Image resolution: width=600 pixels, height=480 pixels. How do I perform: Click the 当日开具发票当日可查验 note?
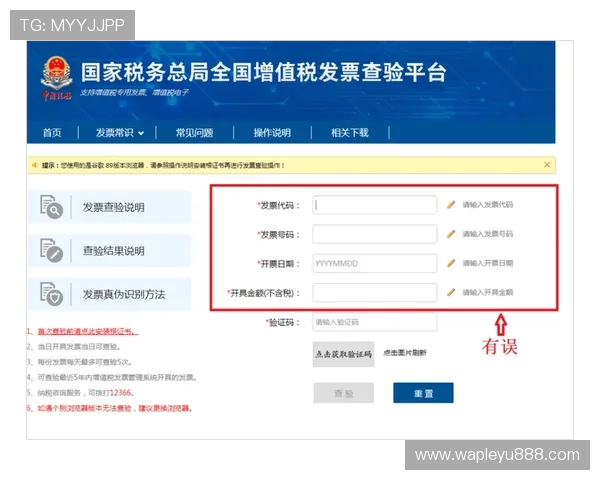[79, 347]
